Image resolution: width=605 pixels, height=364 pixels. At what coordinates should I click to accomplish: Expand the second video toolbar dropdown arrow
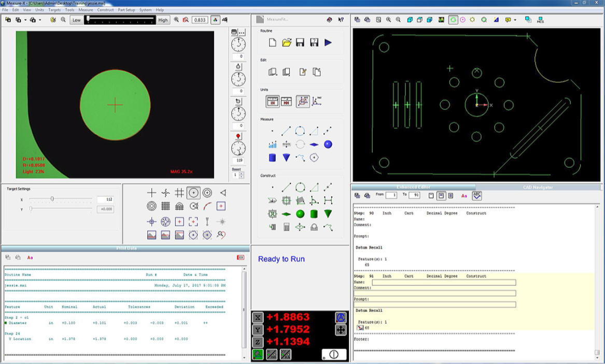click(x=26, y=20)
